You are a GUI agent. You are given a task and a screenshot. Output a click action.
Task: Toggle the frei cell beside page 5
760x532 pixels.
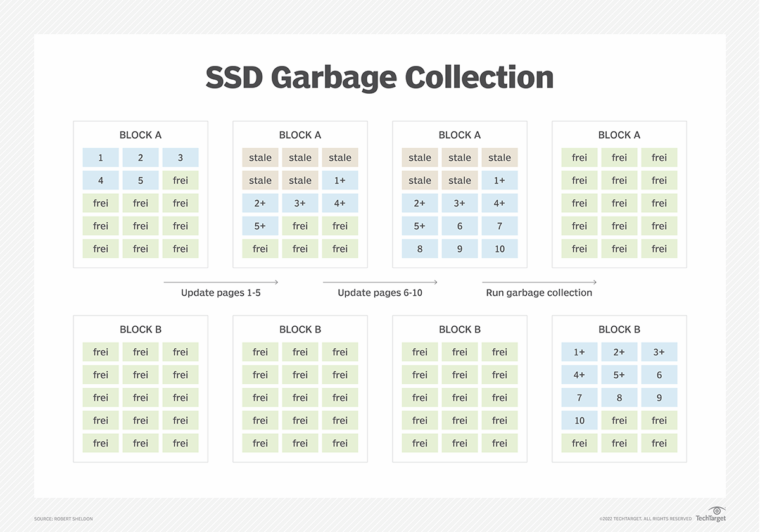point(180,180)
